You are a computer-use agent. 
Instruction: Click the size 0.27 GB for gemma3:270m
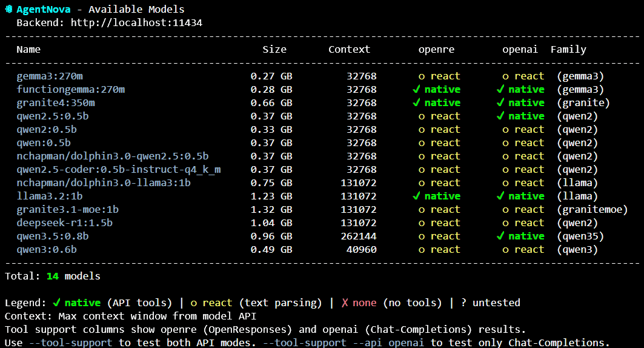click(x=271, y=76)
